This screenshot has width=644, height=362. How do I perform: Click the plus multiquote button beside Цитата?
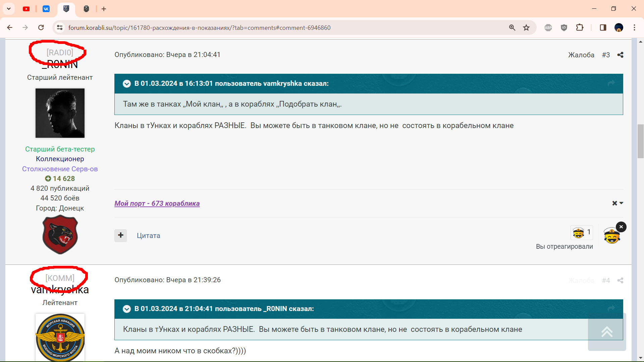click(121, 235)
